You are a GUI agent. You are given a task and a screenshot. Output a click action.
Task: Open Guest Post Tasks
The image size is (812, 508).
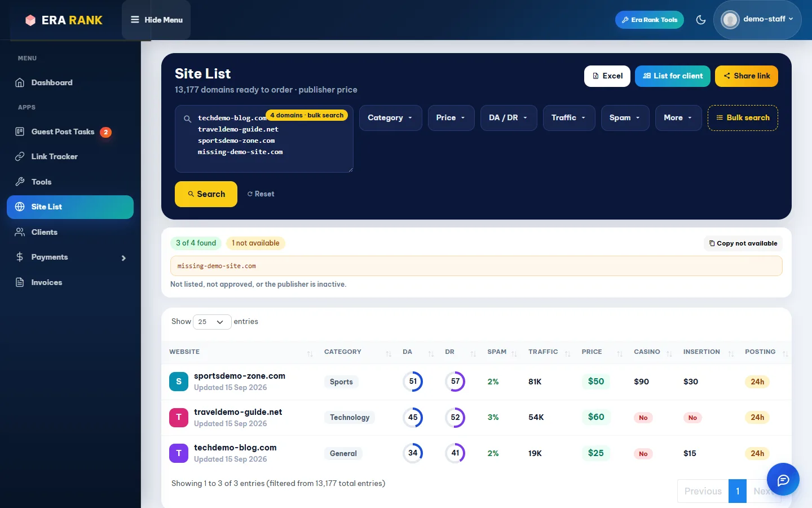point(70,132)
